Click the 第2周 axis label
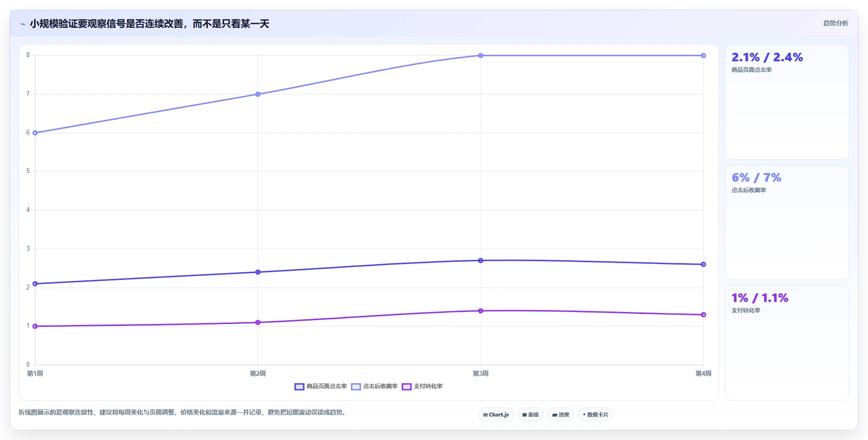868x440 pixels. click(258, 373)
